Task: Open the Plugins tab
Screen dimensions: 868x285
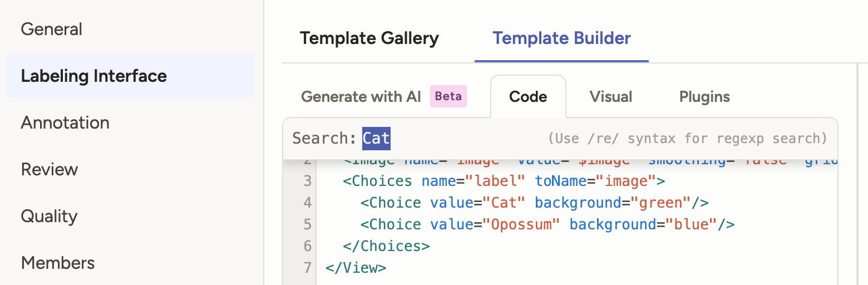Action: click(x=704, y=96)
